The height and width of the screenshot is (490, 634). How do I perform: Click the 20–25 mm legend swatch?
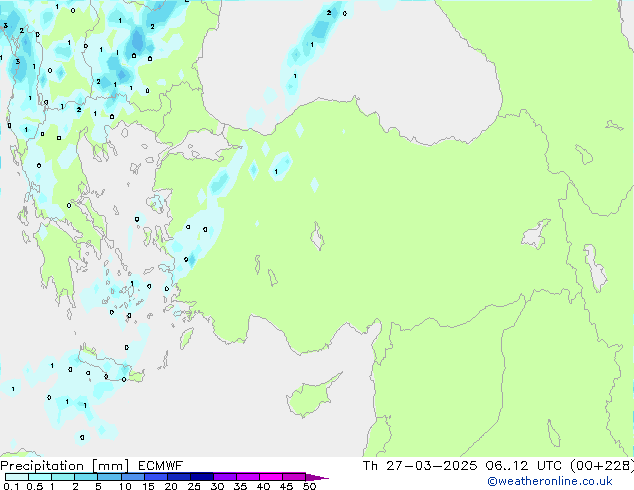pyautogui.click(x=178, y=477)
